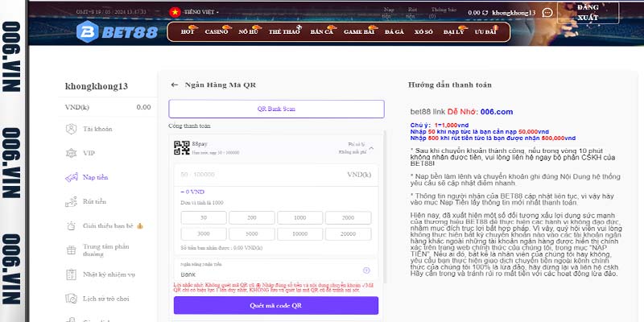The image size is (644, 322).
Task: Open Trung tâm phần thưởng in sidebar
Action: 106,250
